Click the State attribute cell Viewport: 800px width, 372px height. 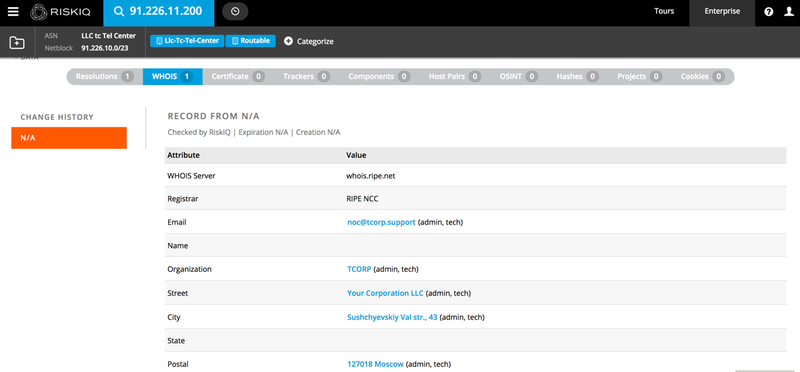coord(176,340)
